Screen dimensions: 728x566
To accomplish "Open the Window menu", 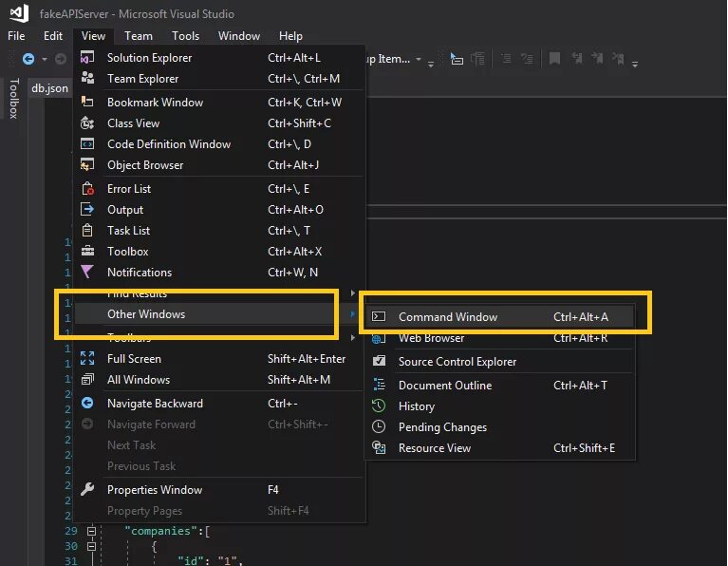I will click(239, 36).
